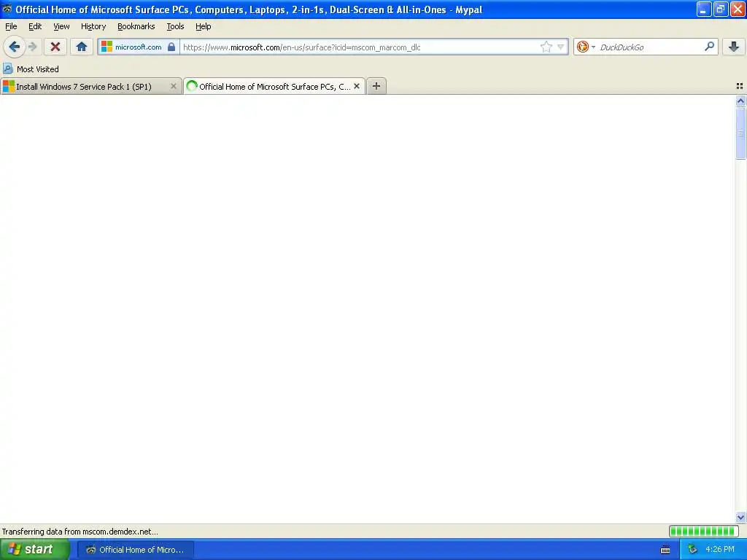
Task: Switch to Install Windows 7 Service Pack tab
Action: click(x=91, y=86)
